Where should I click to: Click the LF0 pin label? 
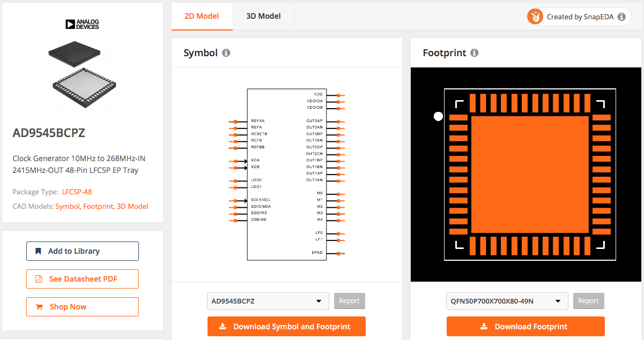click(320, 233)
